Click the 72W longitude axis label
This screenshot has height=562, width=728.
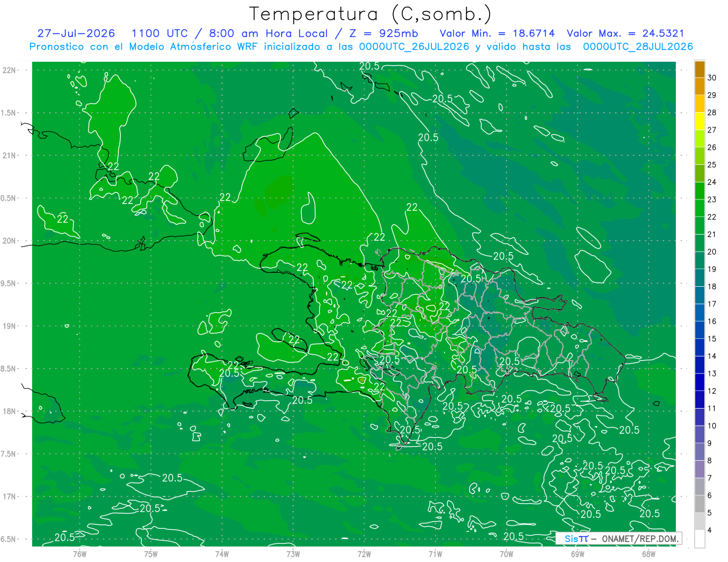point(364,554)
